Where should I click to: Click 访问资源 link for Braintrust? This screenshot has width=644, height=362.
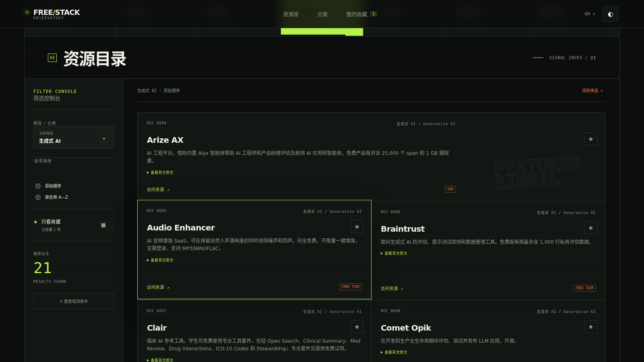392,289
